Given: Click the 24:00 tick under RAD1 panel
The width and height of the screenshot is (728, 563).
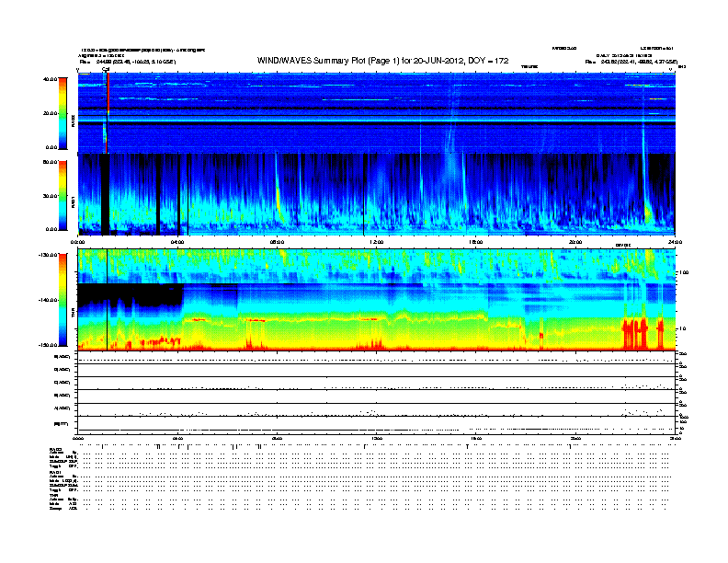Looking at the screenshot, I should (675, 242).
